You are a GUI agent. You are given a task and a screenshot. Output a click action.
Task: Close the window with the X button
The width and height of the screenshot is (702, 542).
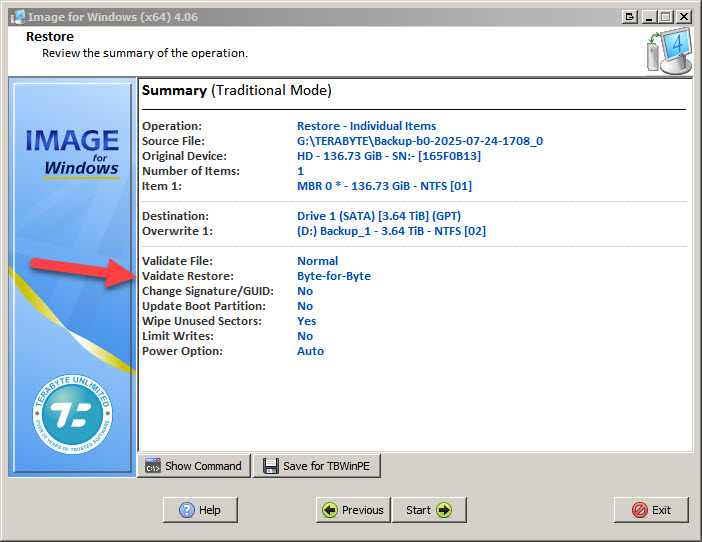pyautogui.click(x=684, y=17)
